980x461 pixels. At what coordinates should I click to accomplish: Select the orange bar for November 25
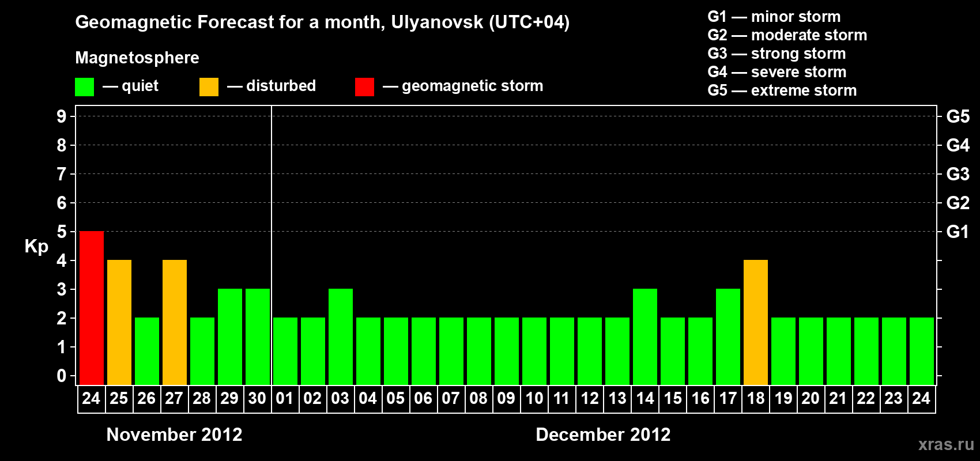119,322
